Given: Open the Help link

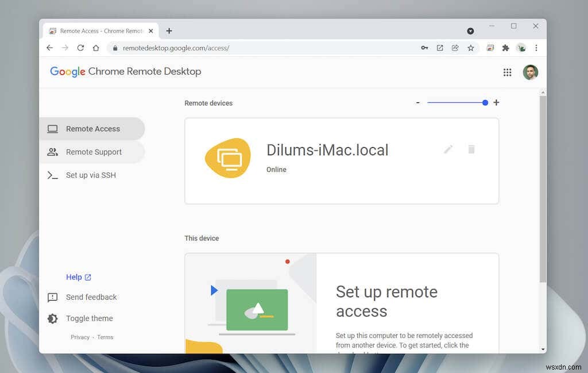Looking at the screenshot, I should coord(78,277).
